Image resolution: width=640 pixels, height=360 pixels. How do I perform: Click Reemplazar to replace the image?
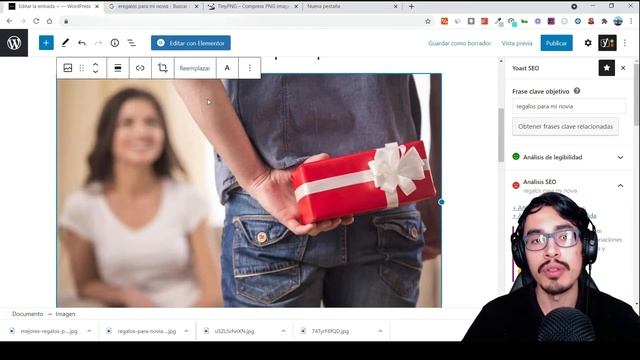point(195,68)
